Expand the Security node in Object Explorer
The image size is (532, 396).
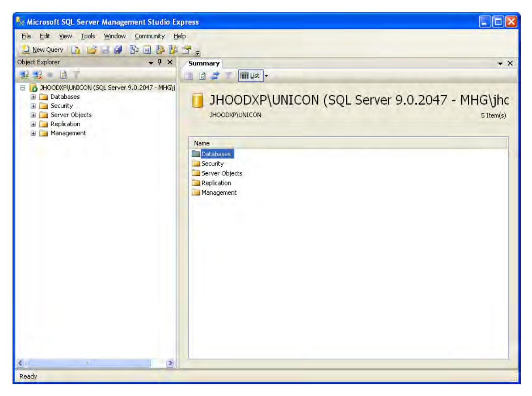(34, 106)
